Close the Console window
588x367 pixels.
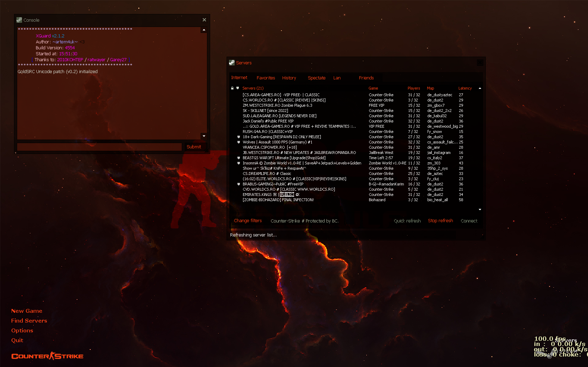pos(204,20)
